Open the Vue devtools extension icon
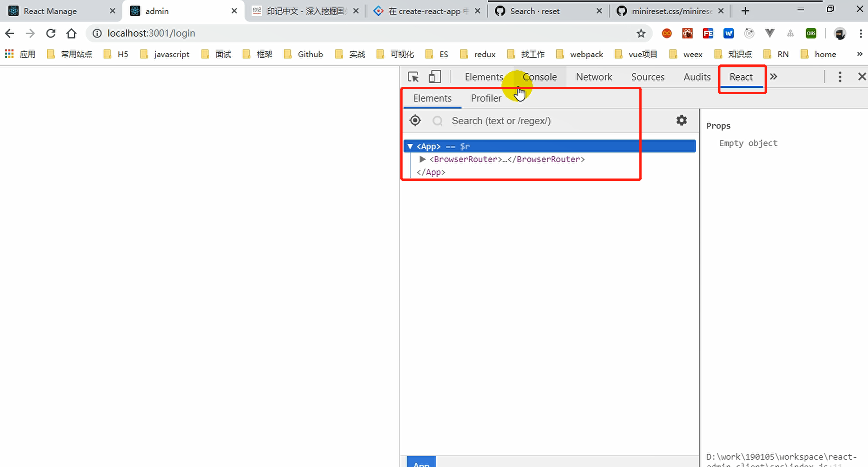Image resolution: width=868 pixels, height=467 pixels. pyautogui.click(x=770, y=33)
